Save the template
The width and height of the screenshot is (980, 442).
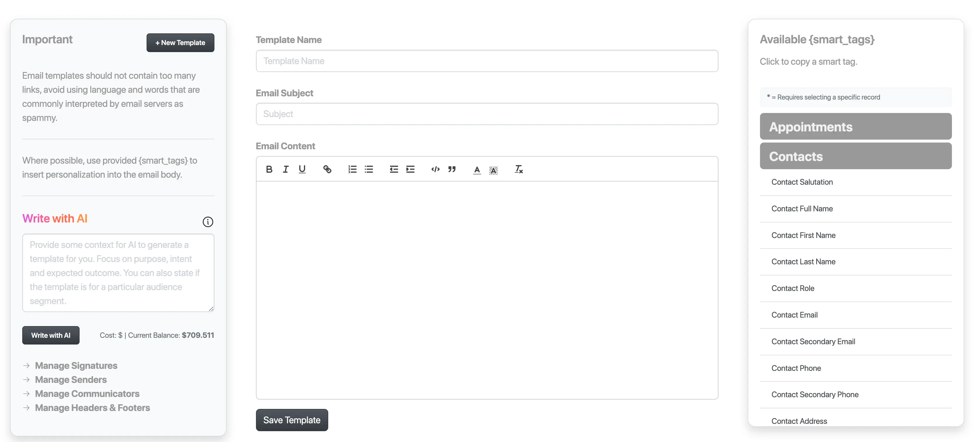tap(292, 420)
